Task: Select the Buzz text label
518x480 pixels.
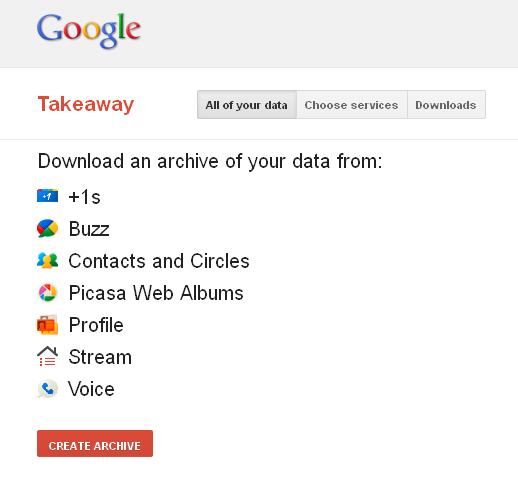Action: pos(89,229)
